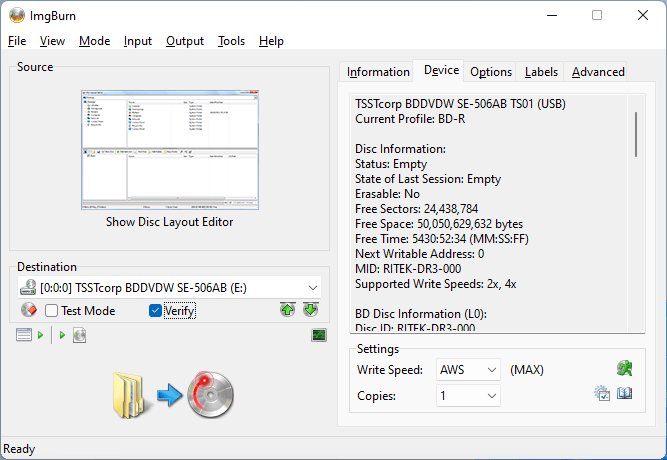Click the eject tray green up arrow
The width and height of the screenshot is (667, 460).
coord(288,310)
